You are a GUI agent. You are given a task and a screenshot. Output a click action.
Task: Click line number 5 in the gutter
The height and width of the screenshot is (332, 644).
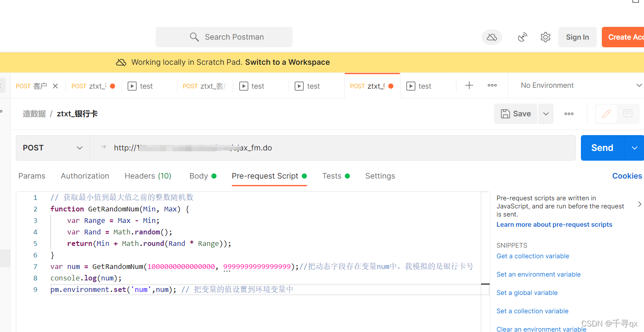click(35, 243)
